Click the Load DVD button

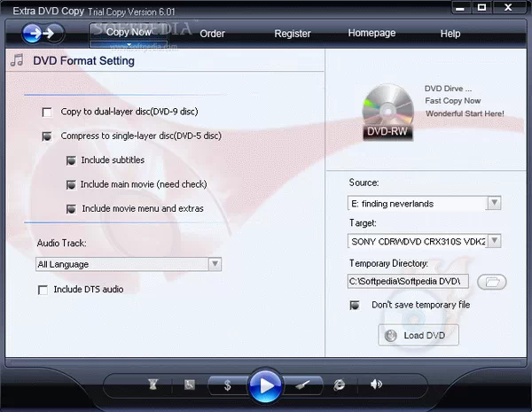(419, 335)
